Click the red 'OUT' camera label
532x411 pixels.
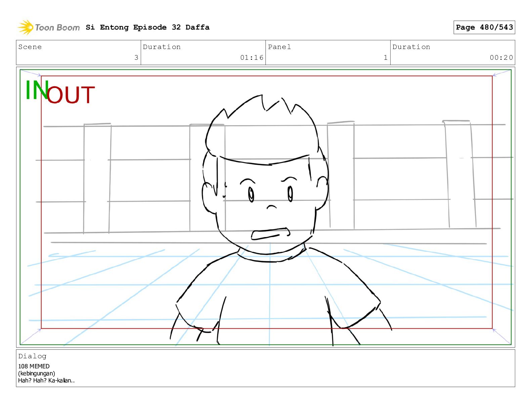(x=71, y=95)
